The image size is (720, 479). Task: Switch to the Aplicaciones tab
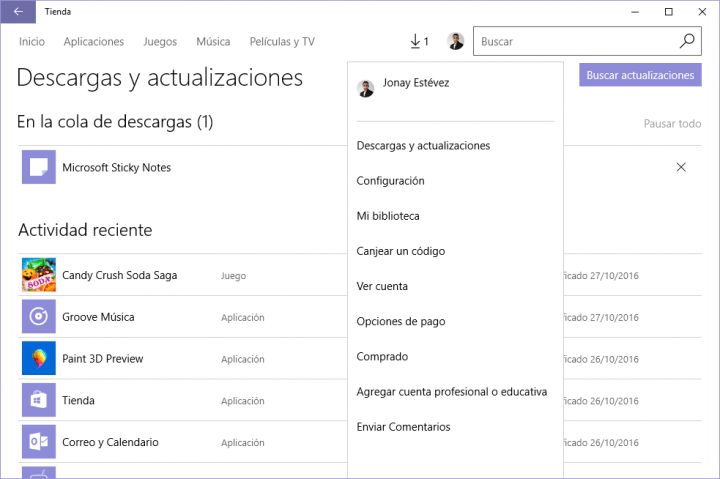94,42
